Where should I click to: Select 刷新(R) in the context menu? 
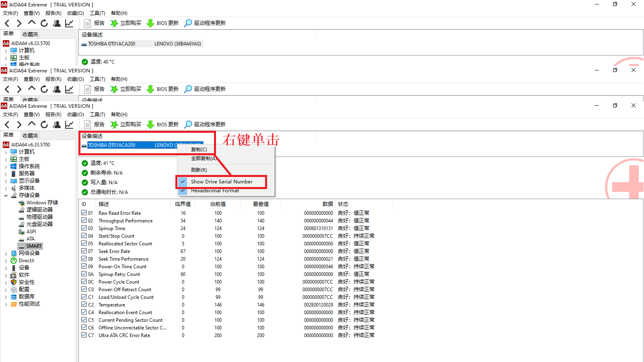(x=199, y=170)
